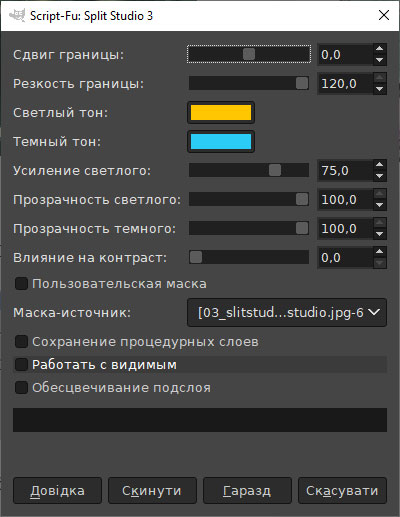Confirm with the Гаразд button

point(247,491)
